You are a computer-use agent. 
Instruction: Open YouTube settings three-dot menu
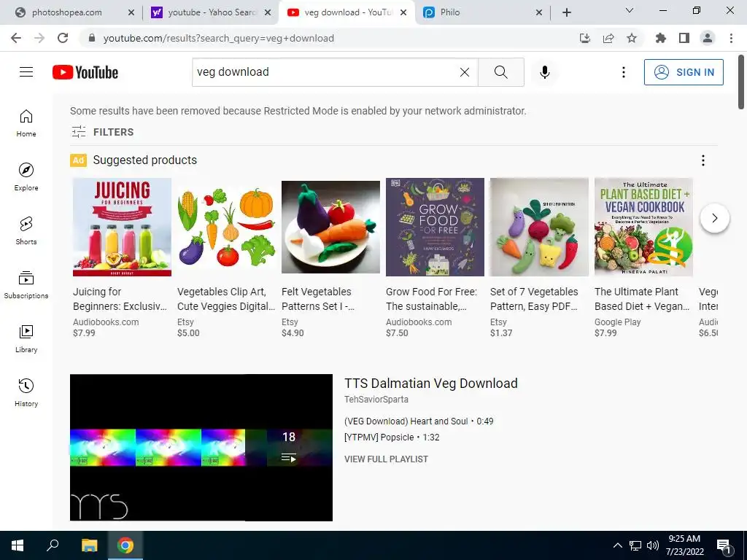[x=623, y=72]
